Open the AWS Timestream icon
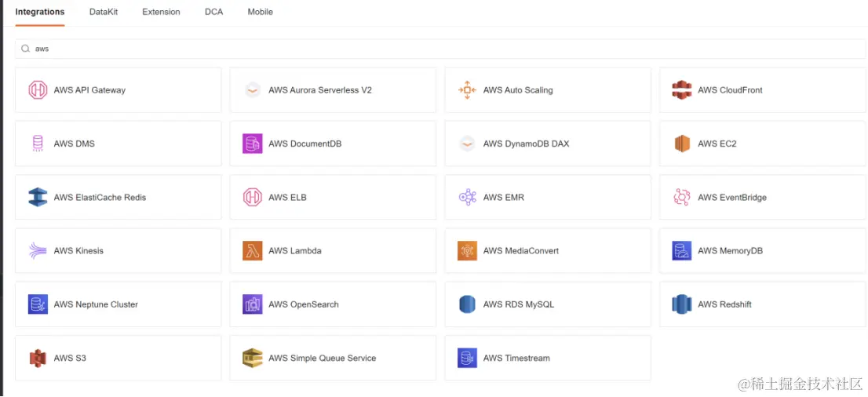 (467, 359)
